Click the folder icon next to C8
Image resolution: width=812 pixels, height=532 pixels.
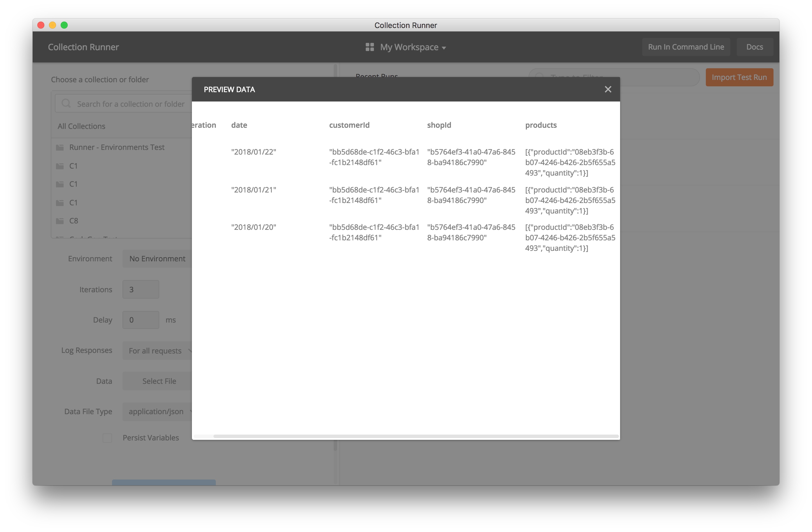tap(60, 221)
